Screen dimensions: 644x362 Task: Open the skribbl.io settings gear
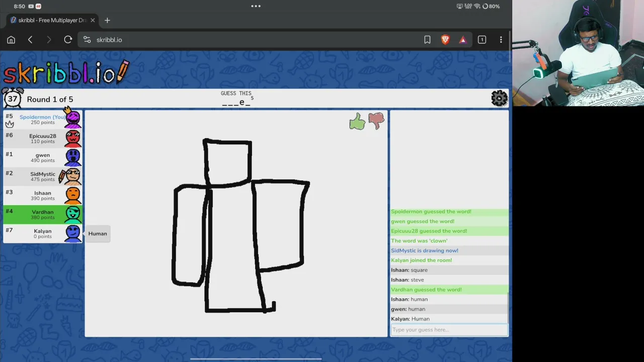coord(499,99)
